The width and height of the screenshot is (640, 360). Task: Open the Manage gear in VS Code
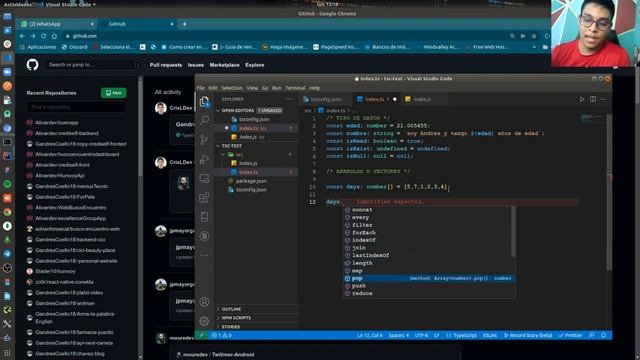[204, 321]
